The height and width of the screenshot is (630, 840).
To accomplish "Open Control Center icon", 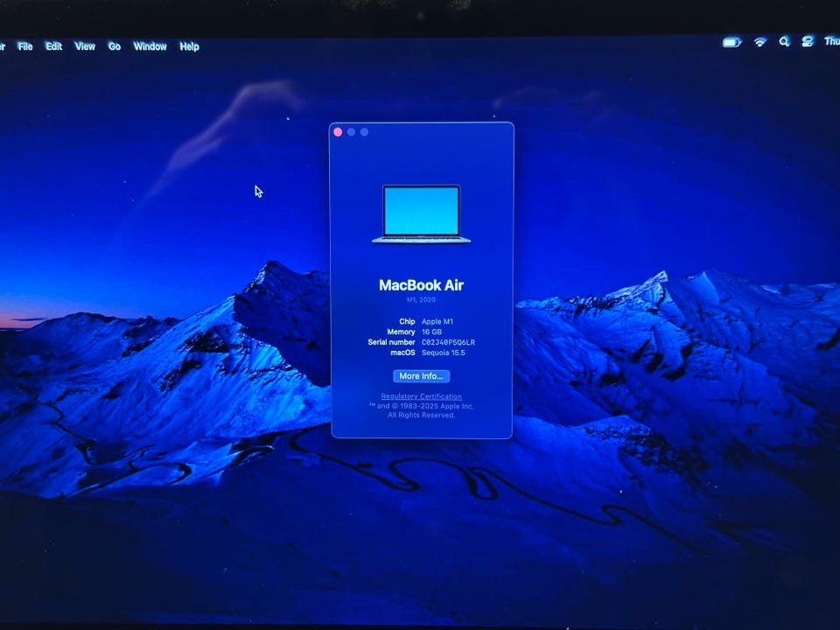I will pyautogui.click(x=808, y=41).
